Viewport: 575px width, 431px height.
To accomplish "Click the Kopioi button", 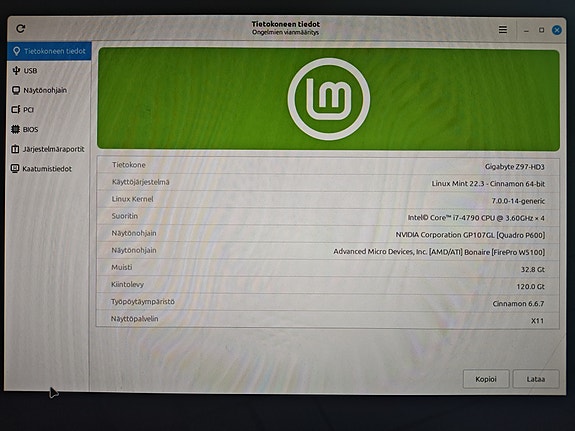I will click(486, 379).
